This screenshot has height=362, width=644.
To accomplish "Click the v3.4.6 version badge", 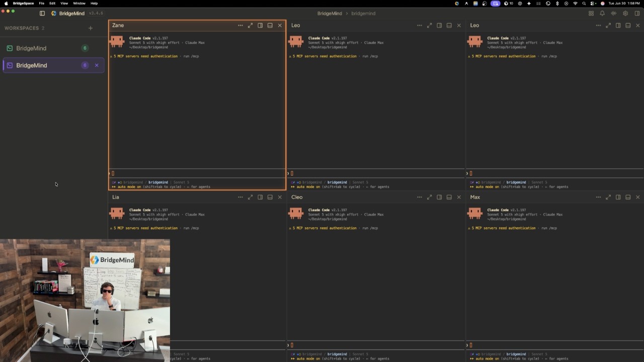I will (x=96, y=14).
